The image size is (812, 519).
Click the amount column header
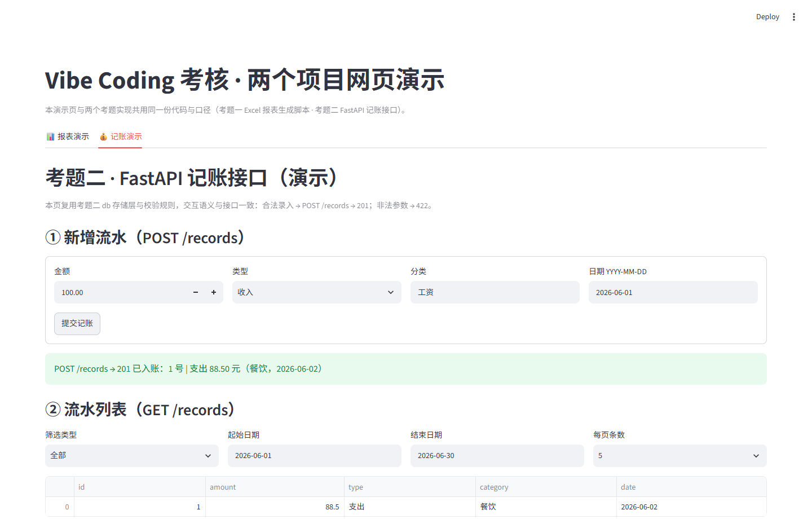(x=275, y=487)
